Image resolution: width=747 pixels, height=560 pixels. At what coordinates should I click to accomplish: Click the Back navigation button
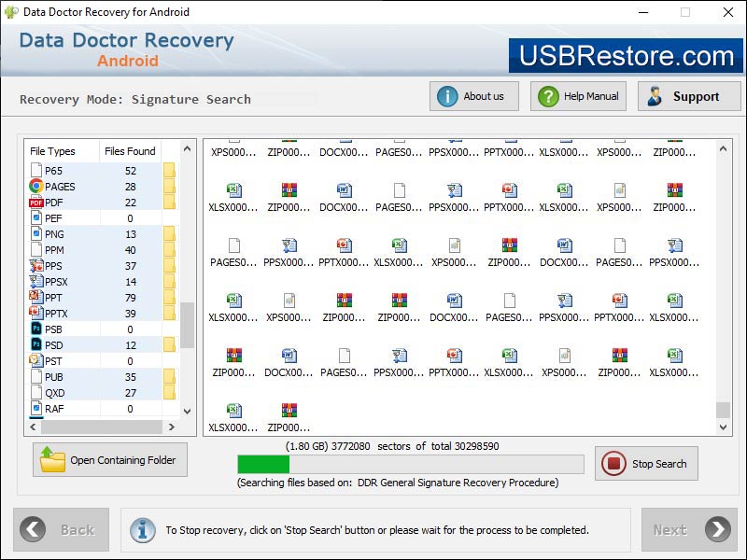pyautogui.click(x=60, y=529)
